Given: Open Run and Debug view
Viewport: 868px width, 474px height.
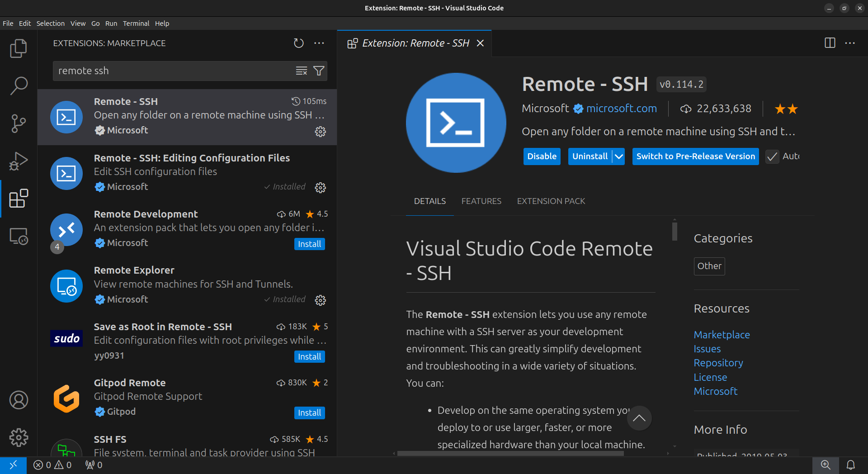Looking at the screenshot, I should point(19,161).
